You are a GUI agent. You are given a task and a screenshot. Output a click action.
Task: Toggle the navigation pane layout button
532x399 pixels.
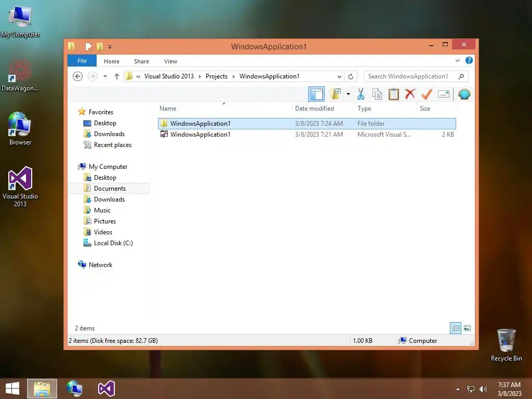316,95
